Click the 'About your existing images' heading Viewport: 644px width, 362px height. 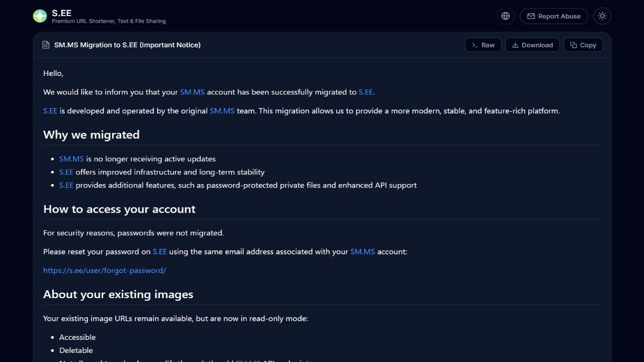coord(118,294)
